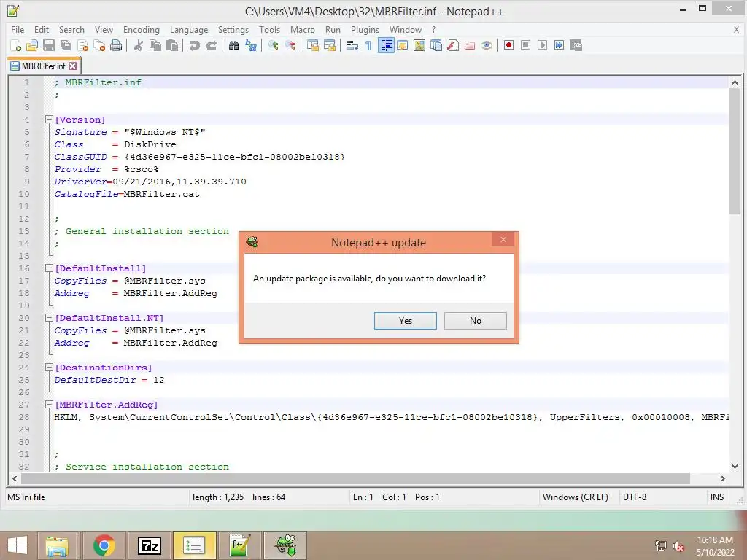This screenshot has height=560, width=747.
Task: Collapse the [DefaultInstall] section fold marker
Action: pos(49,268)
